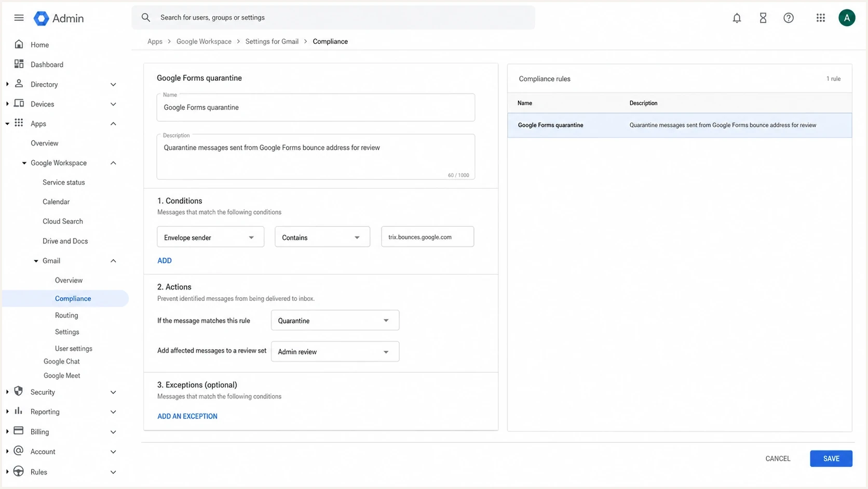Click ADD AN EXCEPTION link
Viewport: 868px width, 489px height.
(187, 416)
